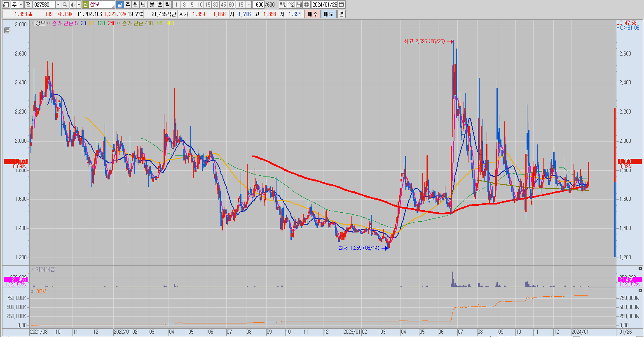644x337 pixels.
Task: Switch to yearly 년 chart period
Action: [x=143, y=5]
